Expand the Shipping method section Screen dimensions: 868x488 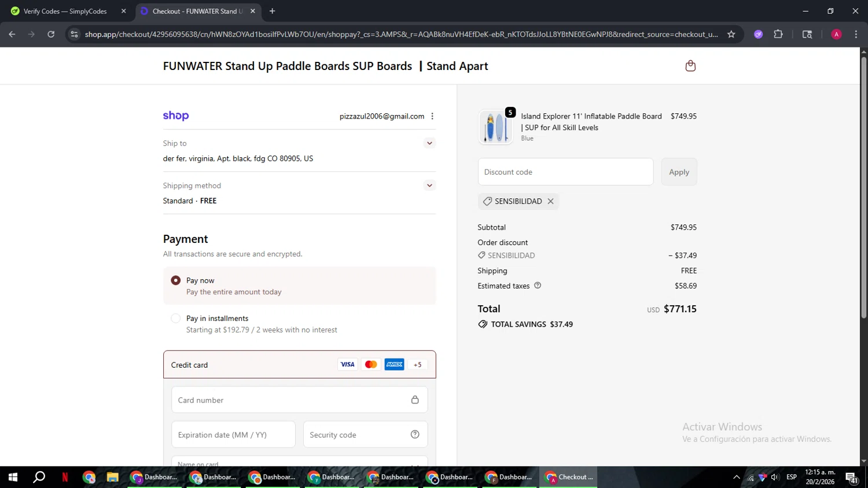click(429, 186)
